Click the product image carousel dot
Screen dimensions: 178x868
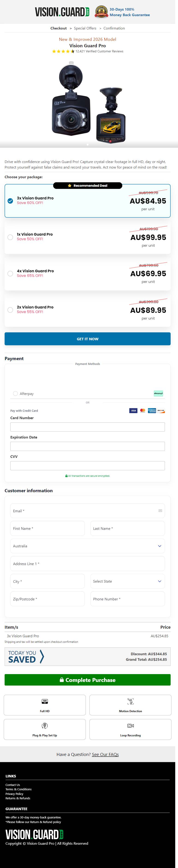click(x=88, y=145)
